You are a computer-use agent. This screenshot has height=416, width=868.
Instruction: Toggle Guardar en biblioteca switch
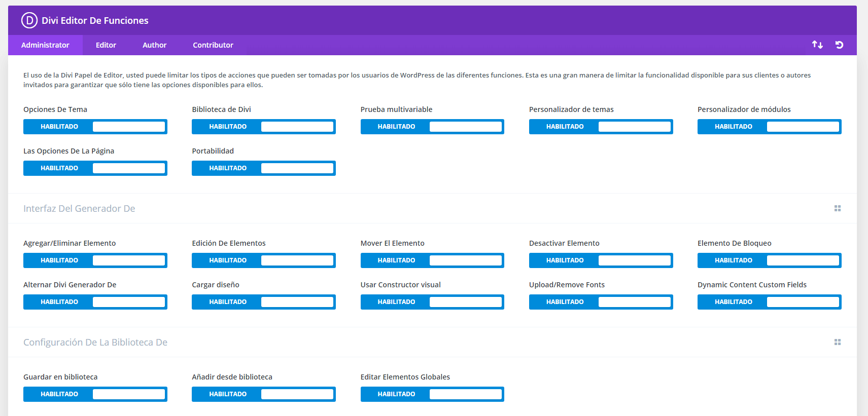[95, 394]
